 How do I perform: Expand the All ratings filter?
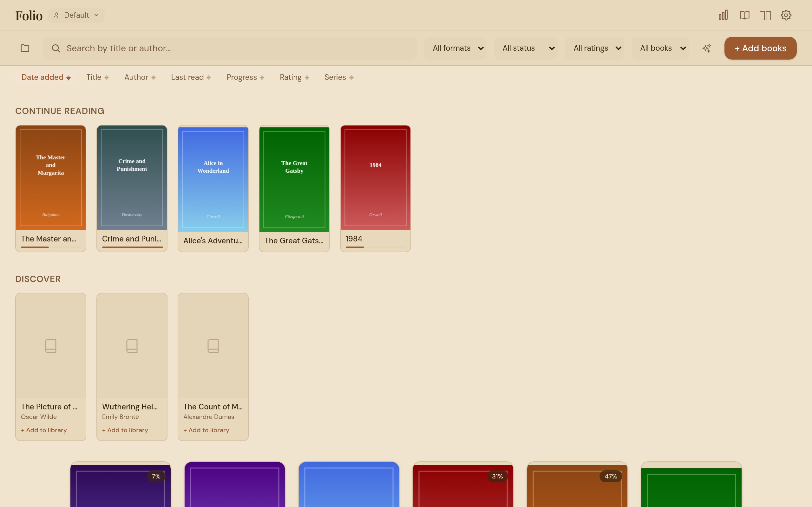click(x=595, y=48)
